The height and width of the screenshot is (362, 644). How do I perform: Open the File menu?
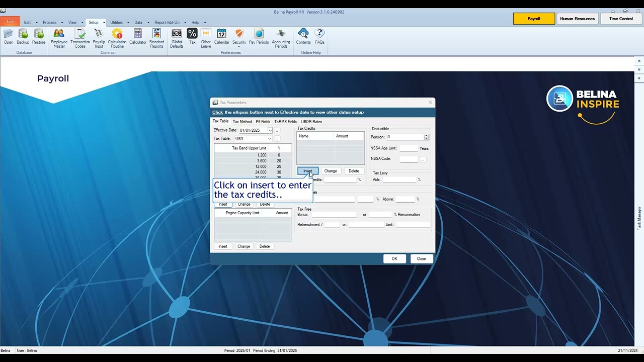pos(10,22)
